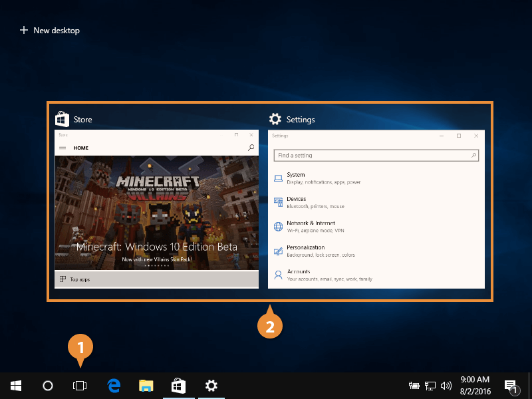Click the search magnifier in Find a setting
This screenshot has height=399, width=532.
tap(473, 156)
